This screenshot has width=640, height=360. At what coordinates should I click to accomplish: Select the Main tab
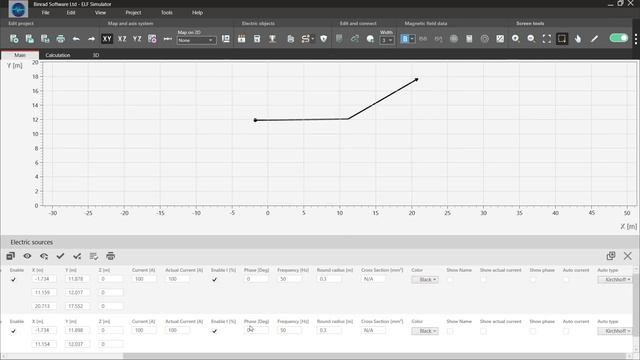point(20,55)
